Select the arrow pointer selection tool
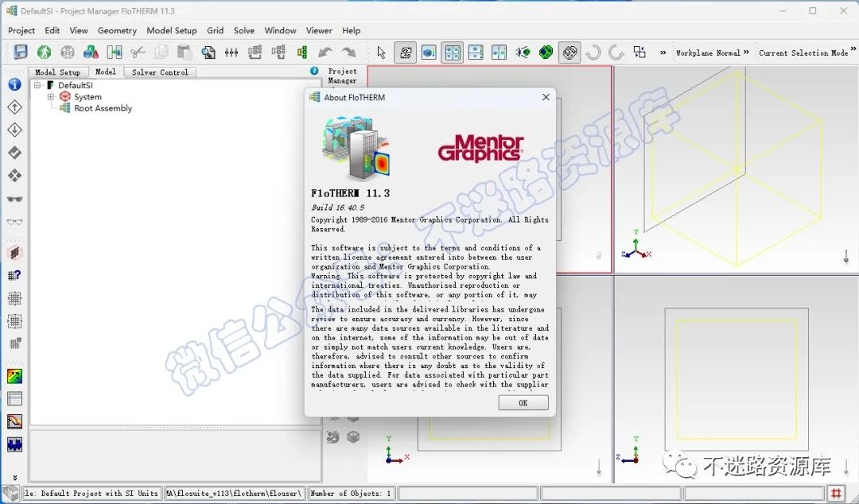This screenshot has width=859, height=504. coord(382,52)
